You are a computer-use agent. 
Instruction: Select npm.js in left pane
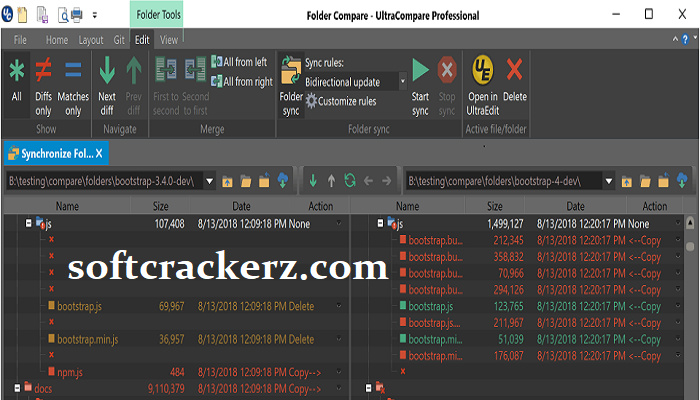pos(70,372)
